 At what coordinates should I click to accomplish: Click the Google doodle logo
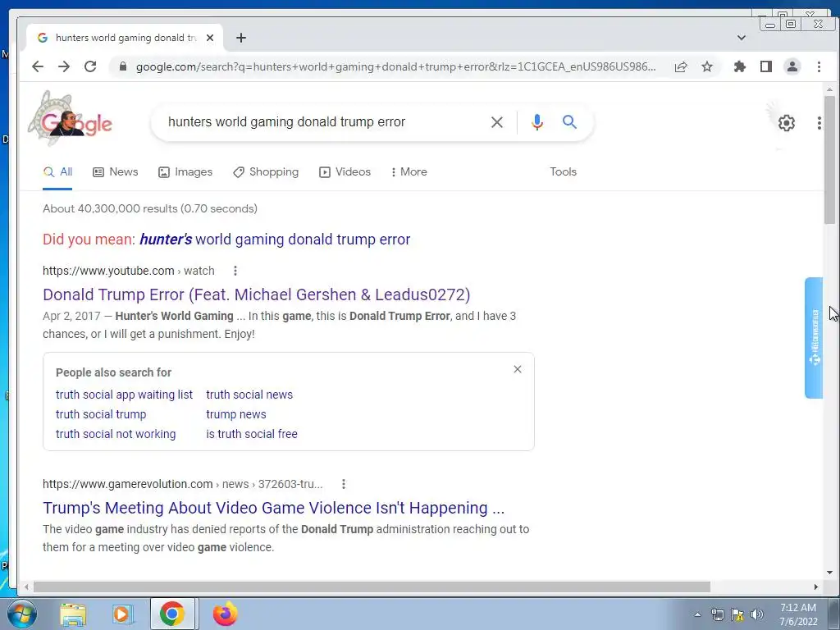pos(71,119)
